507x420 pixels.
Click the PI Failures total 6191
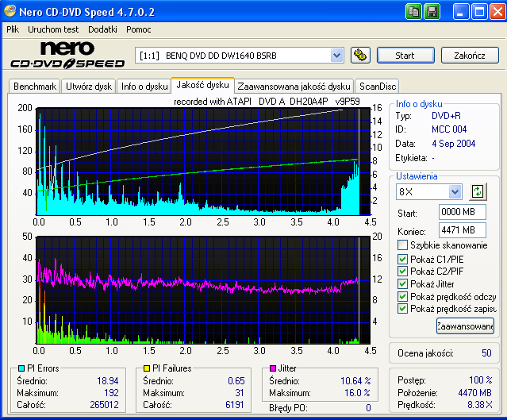234,404
